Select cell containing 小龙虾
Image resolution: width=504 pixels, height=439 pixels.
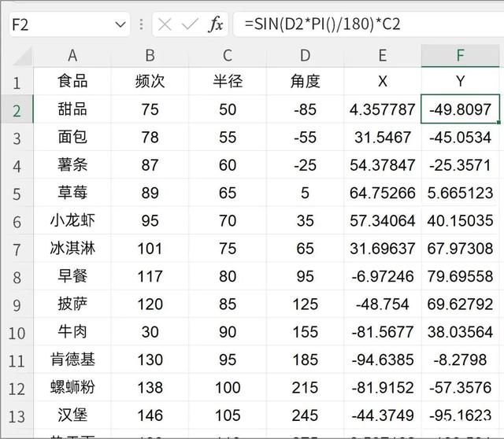72,220
